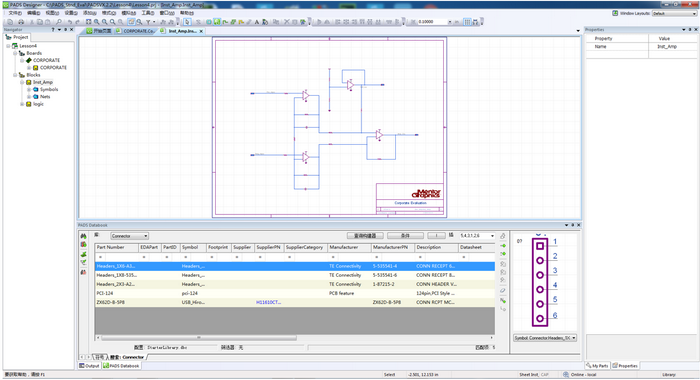Select Inst_Amp block in Navigator tree
This screenshot has height=380, width=700.
tap(43, 82)
